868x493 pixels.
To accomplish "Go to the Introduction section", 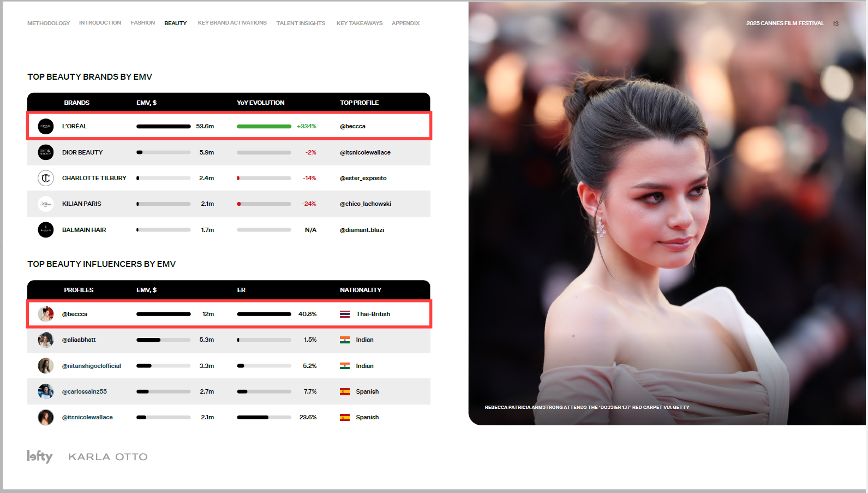I will tap(100, 23).
